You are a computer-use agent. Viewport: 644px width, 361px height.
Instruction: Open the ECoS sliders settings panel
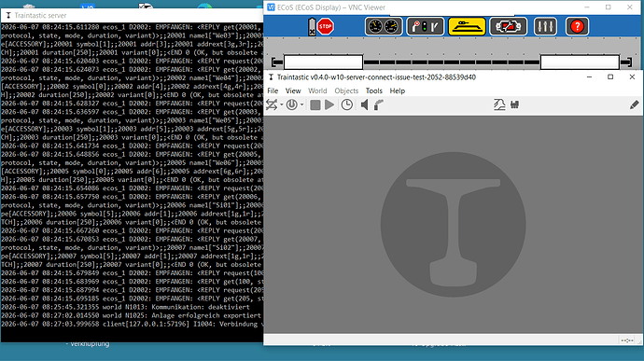(x=545, y=27)
